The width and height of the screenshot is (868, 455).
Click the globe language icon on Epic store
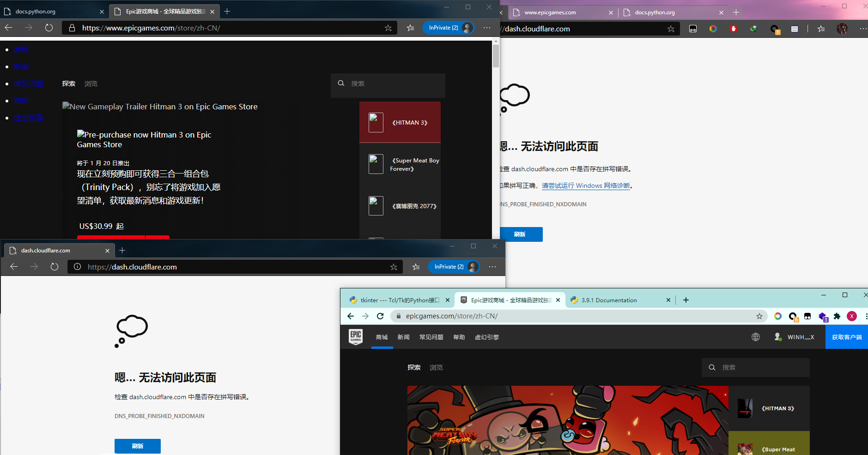[755, 337]
